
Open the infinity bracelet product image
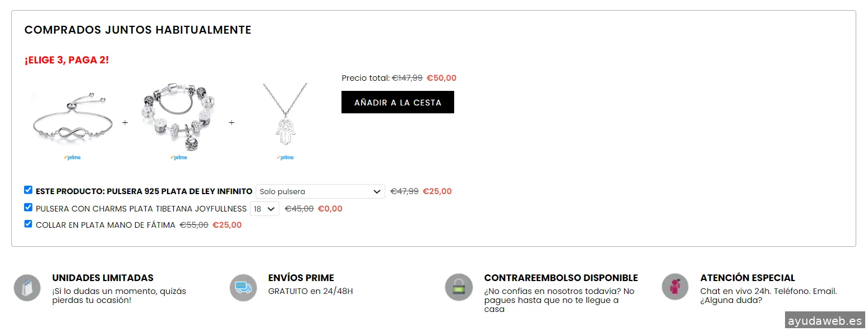coord(72,118)
